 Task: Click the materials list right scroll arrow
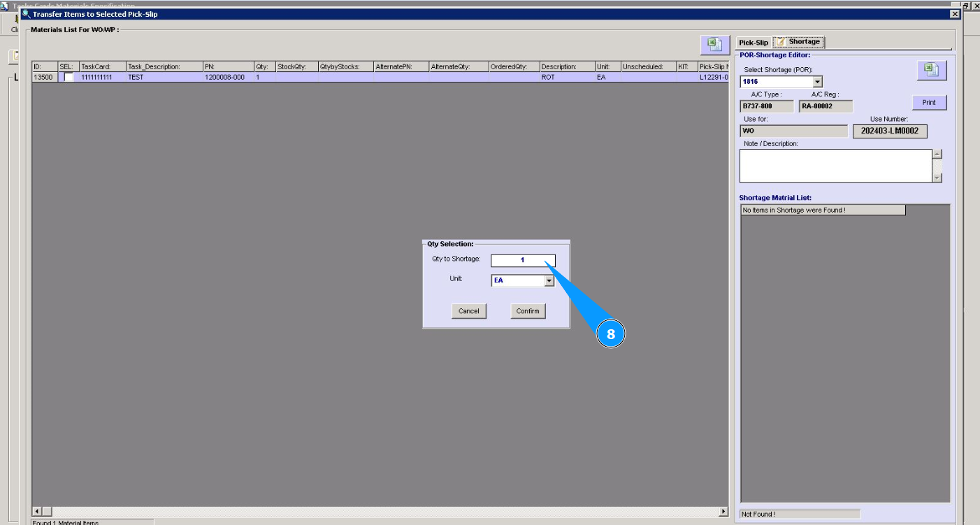(x=723, y=512)
